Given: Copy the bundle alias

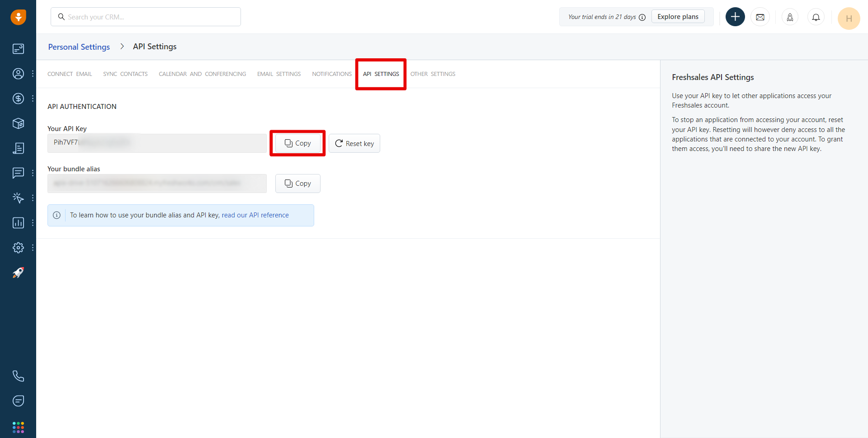Looking at the screenshot, I should point(297,184).
